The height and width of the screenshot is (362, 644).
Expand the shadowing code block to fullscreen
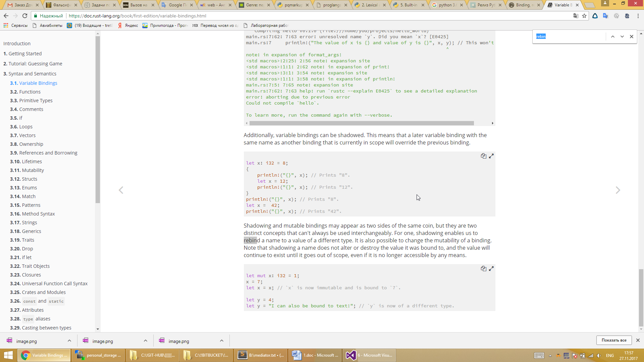click(x=491, y=156)
